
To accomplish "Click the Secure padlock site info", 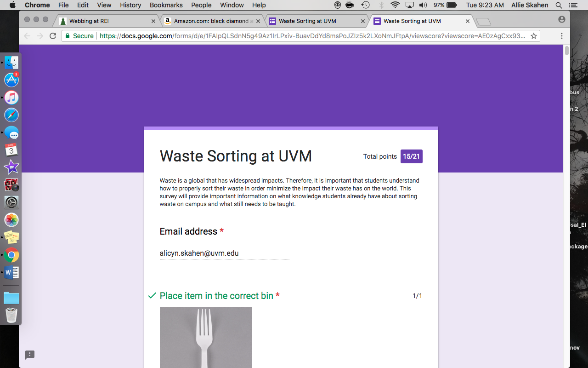I will pyautogui.click(x=79, y=36).
